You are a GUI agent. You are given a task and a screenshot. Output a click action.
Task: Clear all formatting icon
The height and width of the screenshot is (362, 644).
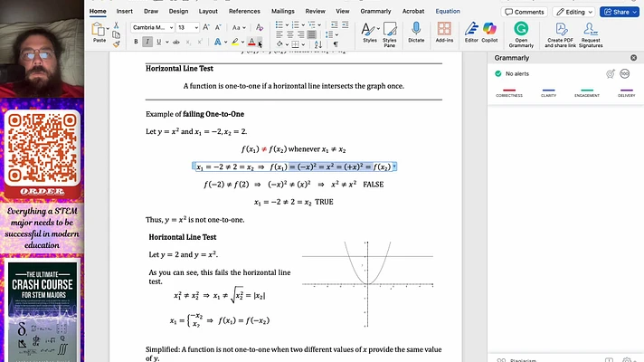click(x=260, y=27)
